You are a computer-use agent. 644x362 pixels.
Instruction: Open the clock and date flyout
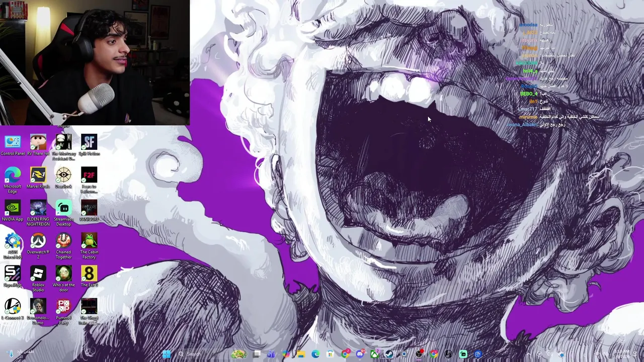point(622,354)
